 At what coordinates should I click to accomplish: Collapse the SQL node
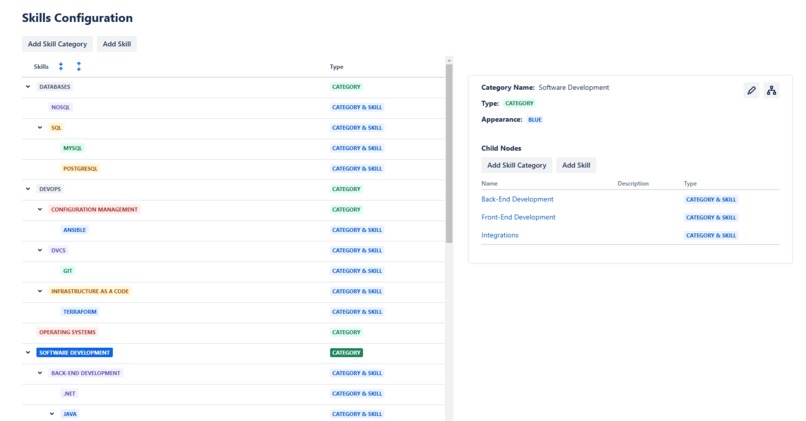click(40, 127)
